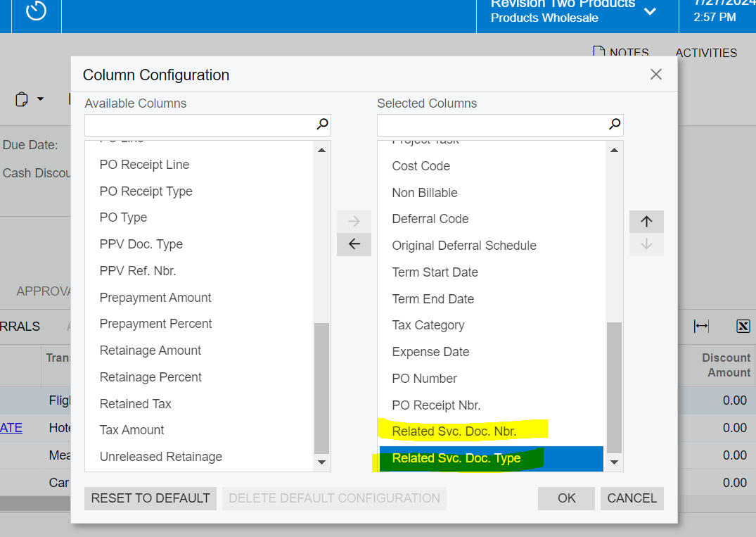The image size is (756, 537).
Task: Click the Fit to Screen grid icon
Action: [702, 326]
